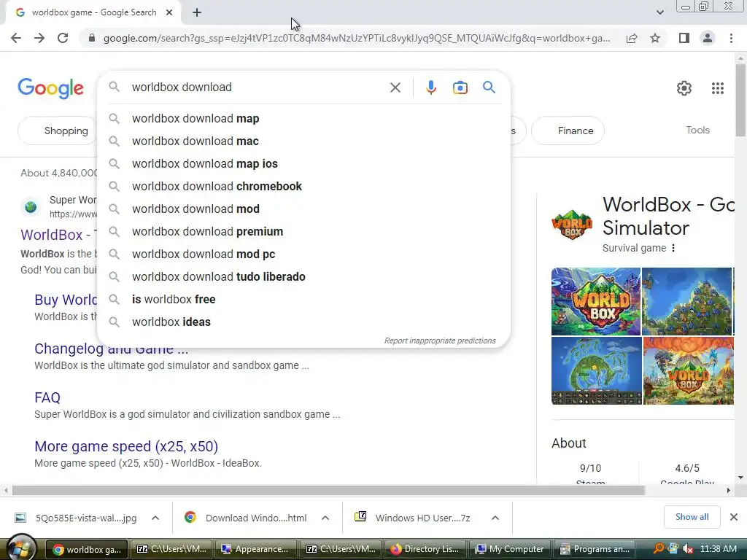The image size is (747, 560).
Task: Expand options for Download Windo html download
Action: click(325, 518)
